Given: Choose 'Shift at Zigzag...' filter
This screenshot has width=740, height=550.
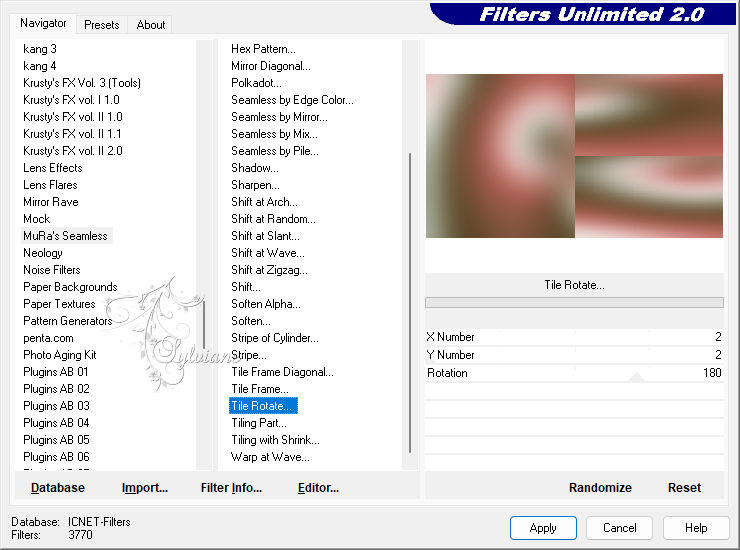Looking at the screenshot, I should [x=269, y=270].
